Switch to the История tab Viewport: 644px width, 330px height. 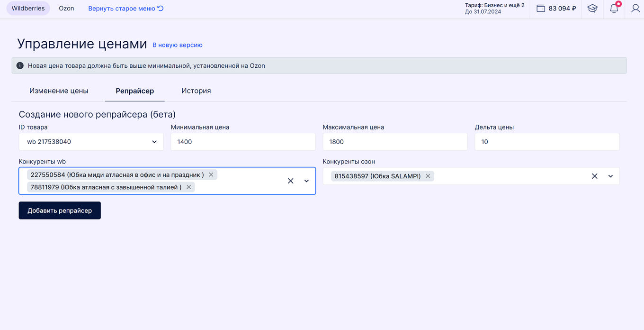click(x=196, y=91)
